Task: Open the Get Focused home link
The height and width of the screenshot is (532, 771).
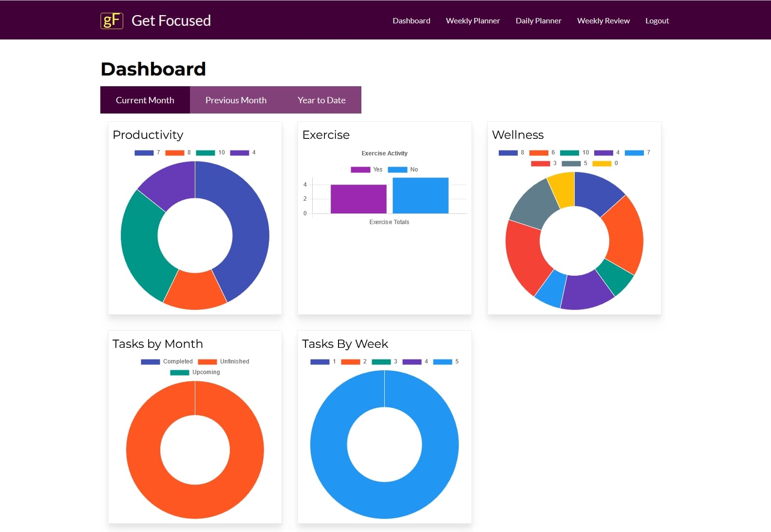Action: pos(171,20)
